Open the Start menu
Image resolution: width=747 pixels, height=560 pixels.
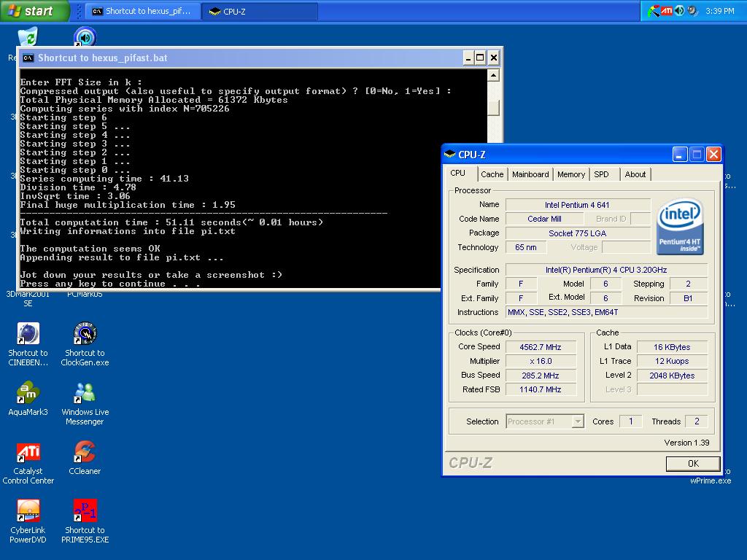(34, 11)
